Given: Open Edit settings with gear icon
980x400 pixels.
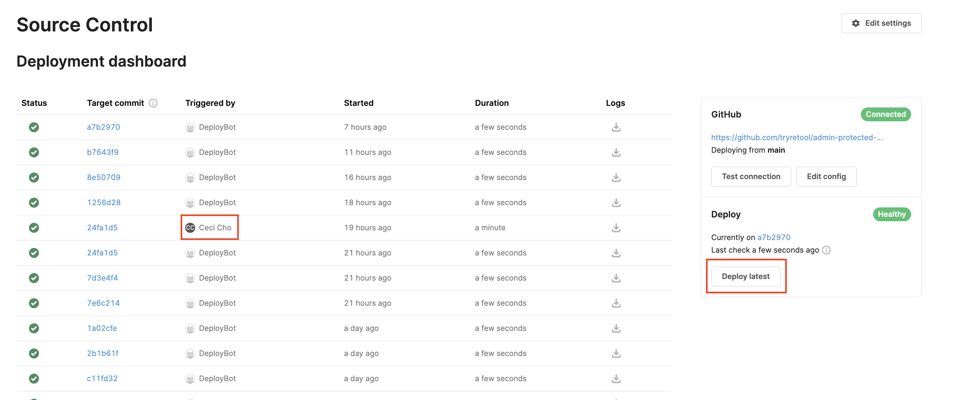Looking at the screenshot, I should (x=881, y=23).
